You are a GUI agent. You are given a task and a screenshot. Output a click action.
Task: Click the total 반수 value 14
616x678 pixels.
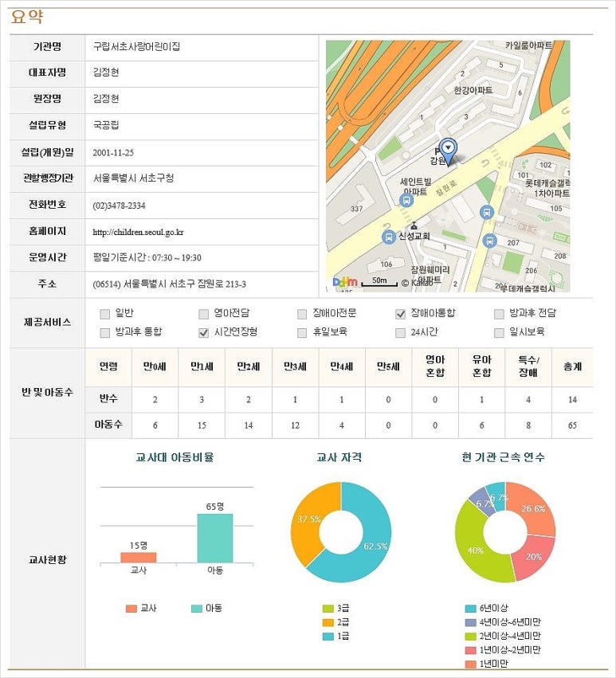(572, 399)
